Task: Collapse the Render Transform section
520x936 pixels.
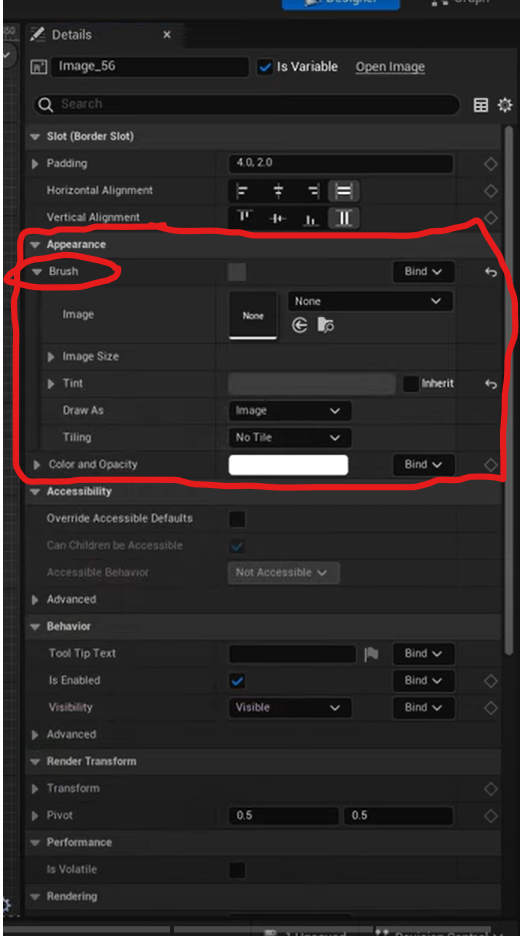Action: coord(35,762)
